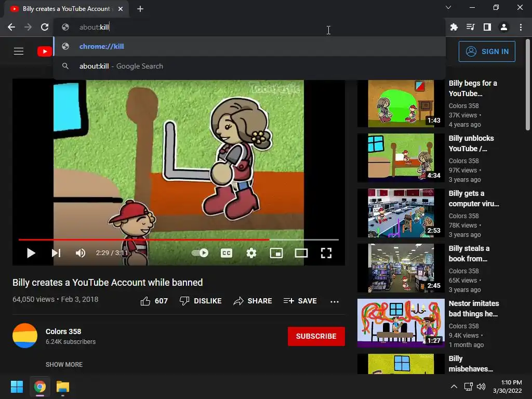Subscribe to Colors 358
Viewport: 532px width, 399px height.
[x=316, y=336]
